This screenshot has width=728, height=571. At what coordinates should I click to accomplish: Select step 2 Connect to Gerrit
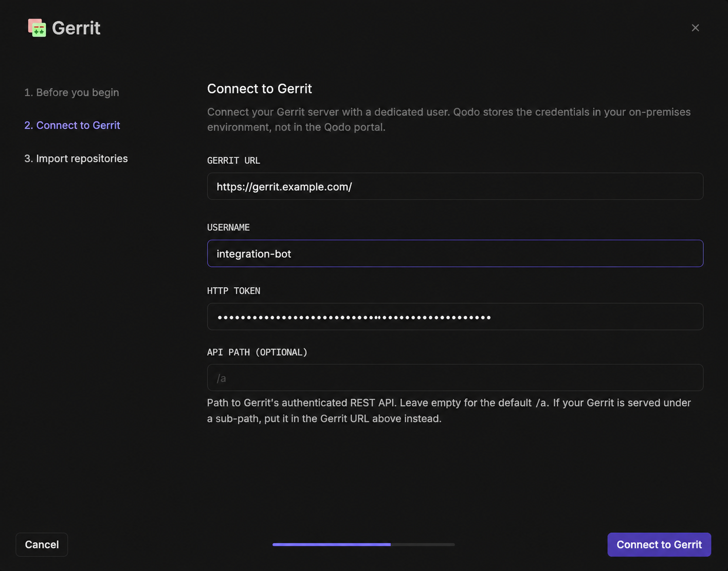pos(72,125)
